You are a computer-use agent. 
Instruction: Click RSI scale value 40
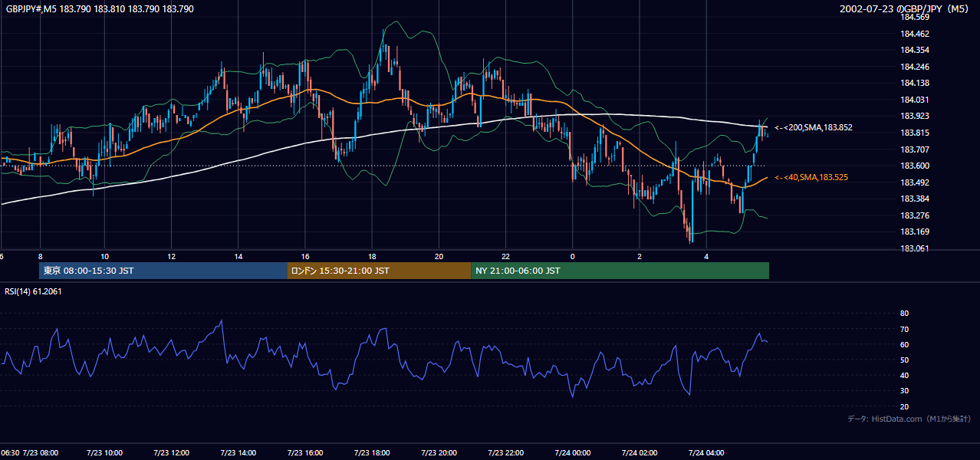click(x=904, y=375)
